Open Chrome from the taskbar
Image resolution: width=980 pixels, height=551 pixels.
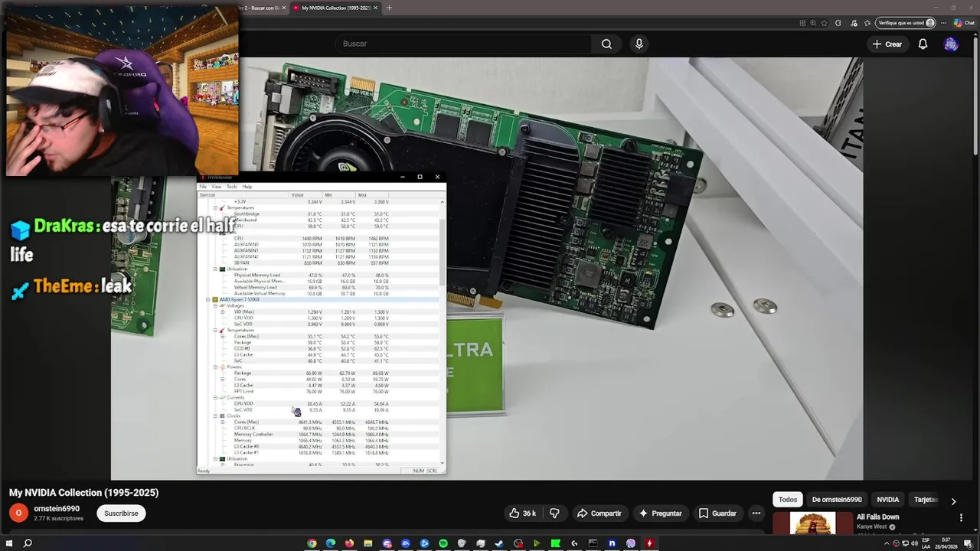[x=312, y=543]
